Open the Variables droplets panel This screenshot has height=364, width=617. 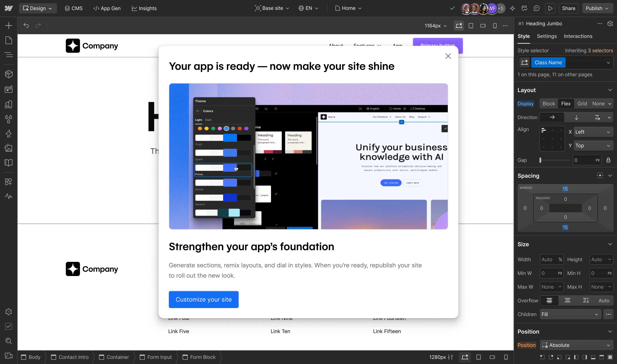coord(9,119)
